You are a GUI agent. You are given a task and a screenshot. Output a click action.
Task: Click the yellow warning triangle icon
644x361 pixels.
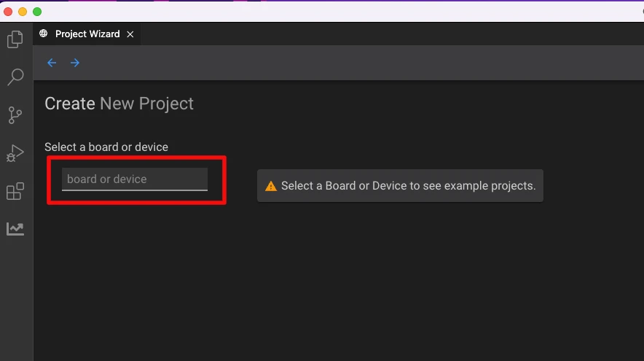(270, 186)
